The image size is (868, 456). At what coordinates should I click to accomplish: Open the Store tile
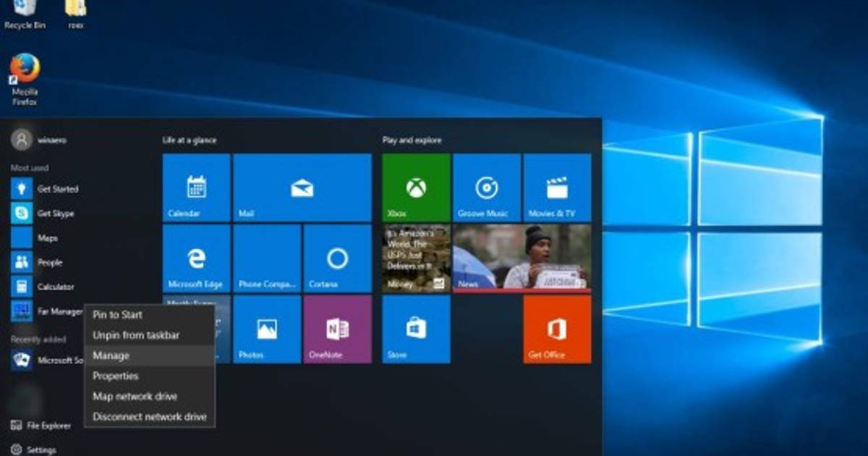[x=416, y=329]
